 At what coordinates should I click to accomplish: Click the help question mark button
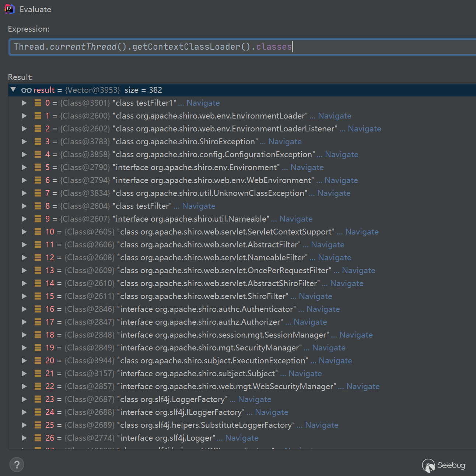(17, 465)
